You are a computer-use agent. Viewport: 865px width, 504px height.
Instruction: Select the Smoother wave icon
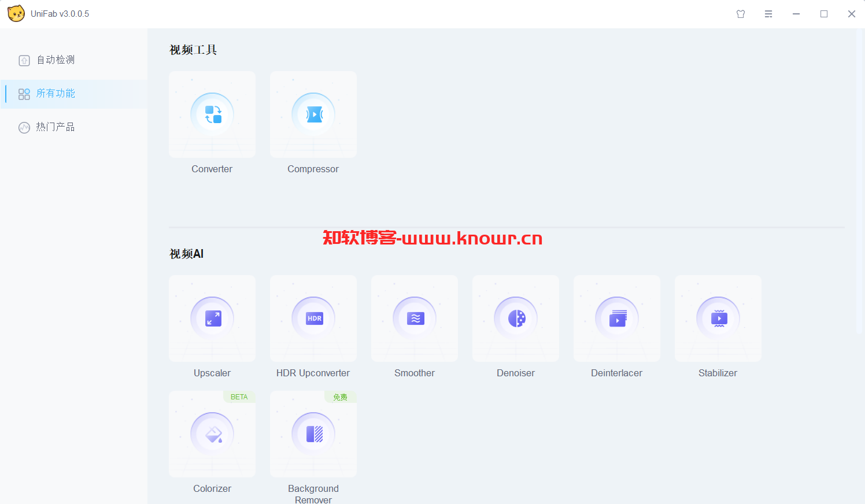[x=415, y=318]
